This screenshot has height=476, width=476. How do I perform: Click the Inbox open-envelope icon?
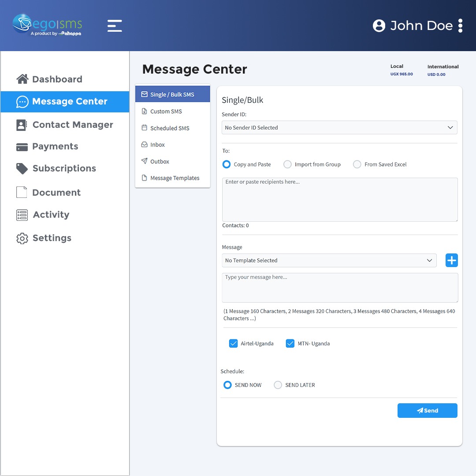point(145,145)
